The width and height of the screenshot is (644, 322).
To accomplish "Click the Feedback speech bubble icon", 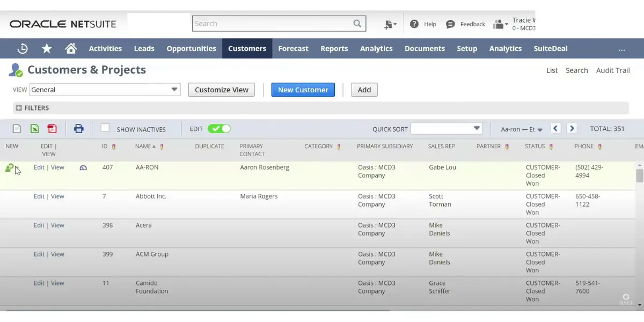I will pos(450,24).
